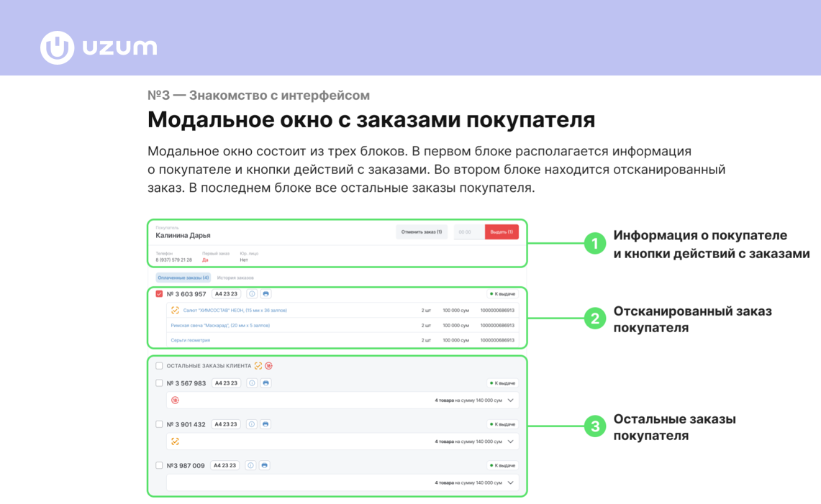
Task: Expand item list of order № 3 901 432
Action: [510, 441]
